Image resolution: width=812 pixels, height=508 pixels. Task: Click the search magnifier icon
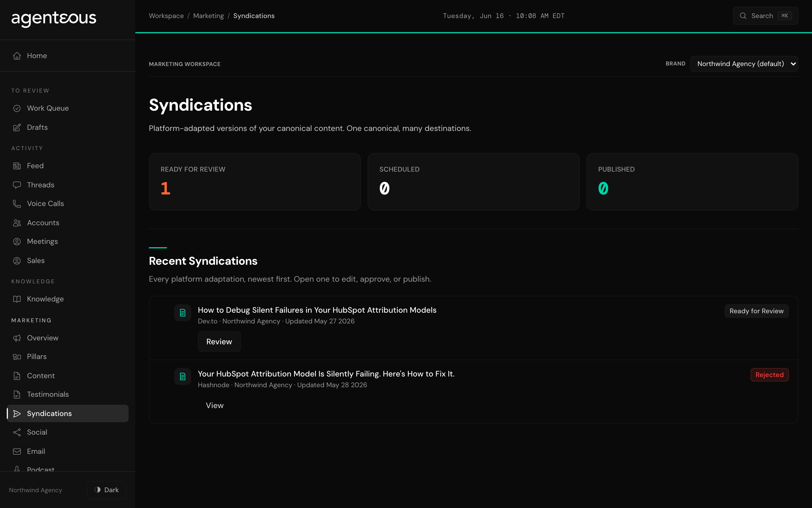743,16
